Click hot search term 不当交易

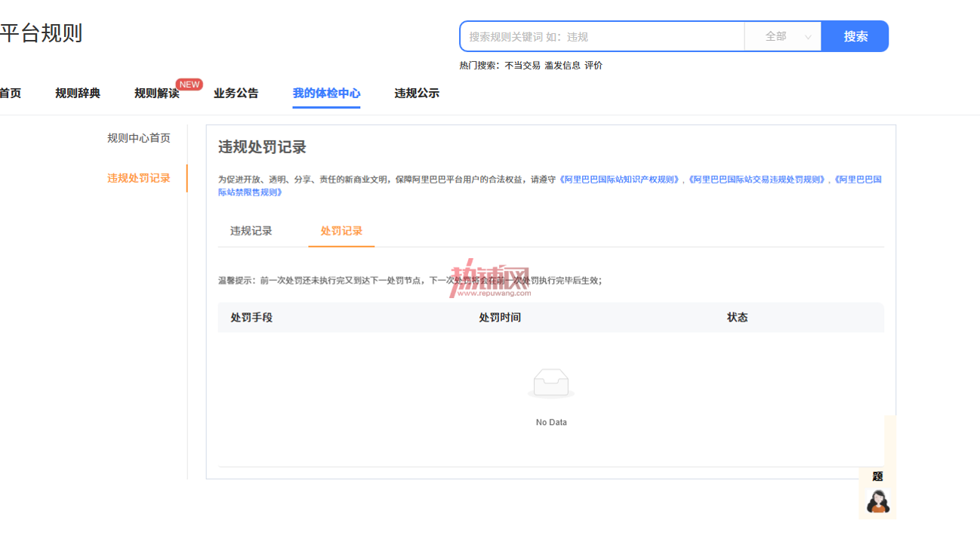[522, 66]
